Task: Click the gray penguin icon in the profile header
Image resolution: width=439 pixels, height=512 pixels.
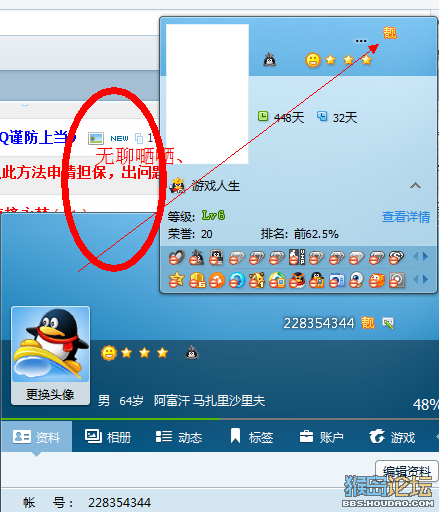Action: click(x=192, y=353)
